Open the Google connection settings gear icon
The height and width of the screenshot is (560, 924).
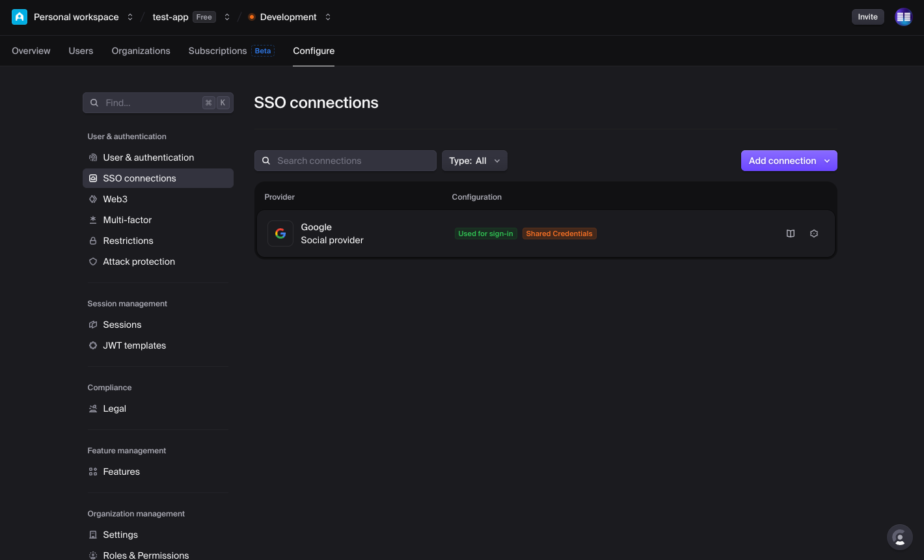click(814, 233)
